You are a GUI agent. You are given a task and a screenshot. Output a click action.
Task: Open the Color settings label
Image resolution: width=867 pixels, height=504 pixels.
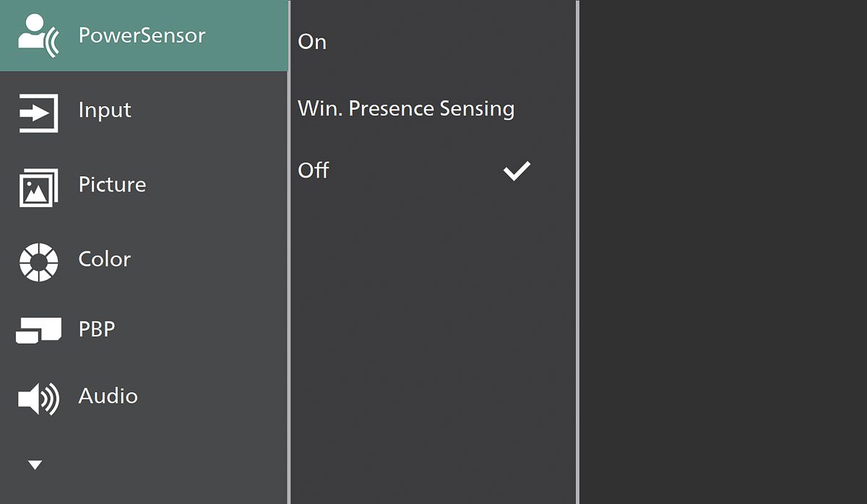pos(105,259)
